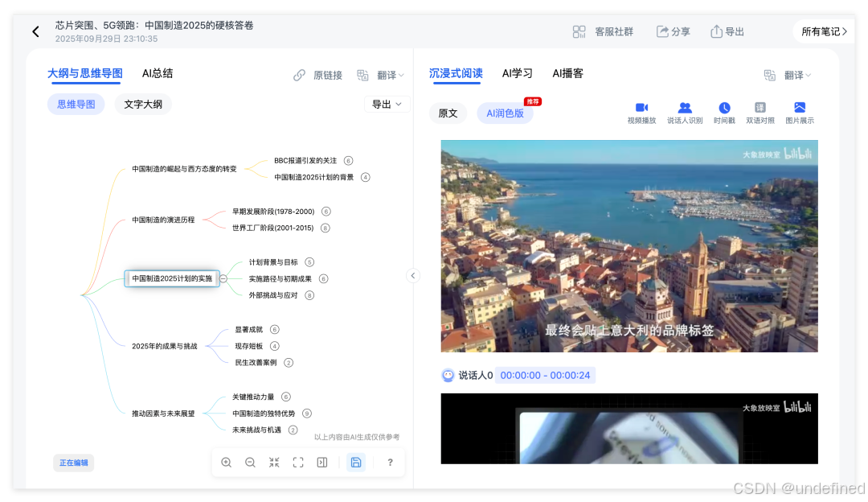Expand count badge beside 显著成就
The height and width of the screenshot is (502, 868).
point(275,330)
